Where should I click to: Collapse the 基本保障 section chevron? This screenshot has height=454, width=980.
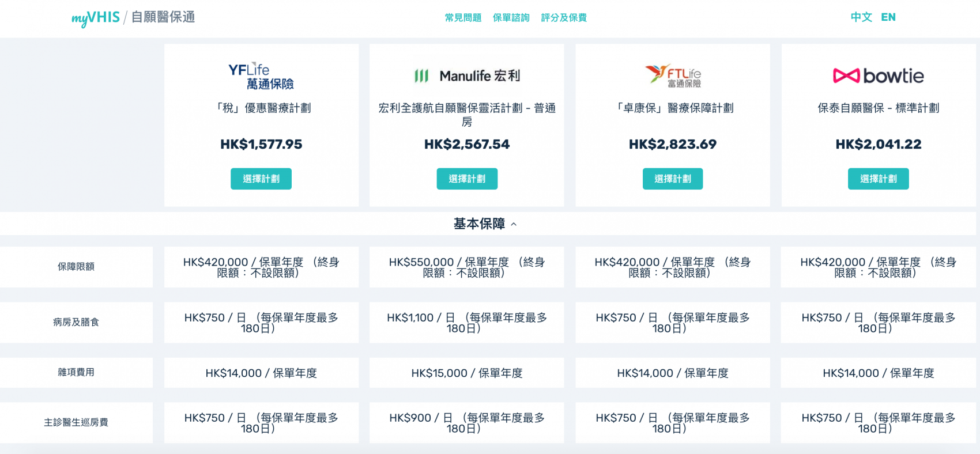click(514, 224)
